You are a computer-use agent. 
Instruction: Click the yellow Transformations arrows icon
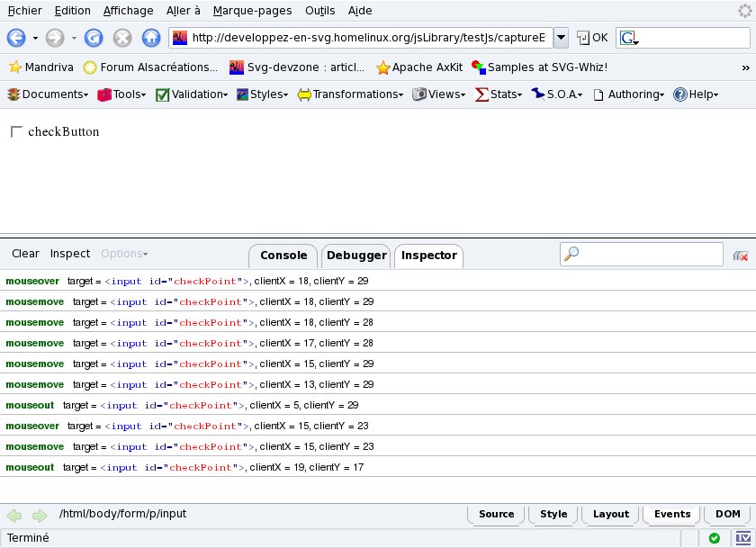point(304,95)
